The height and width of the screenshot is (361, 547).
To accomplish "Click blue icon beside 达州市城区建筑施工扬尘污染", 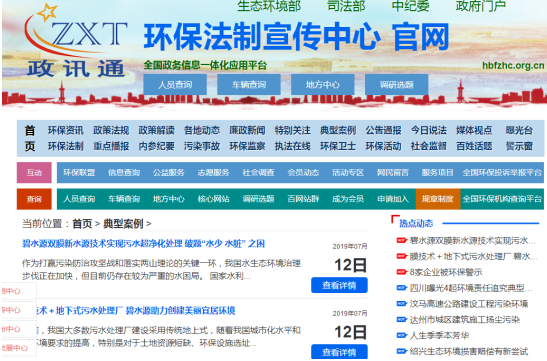I will [402, 319].
